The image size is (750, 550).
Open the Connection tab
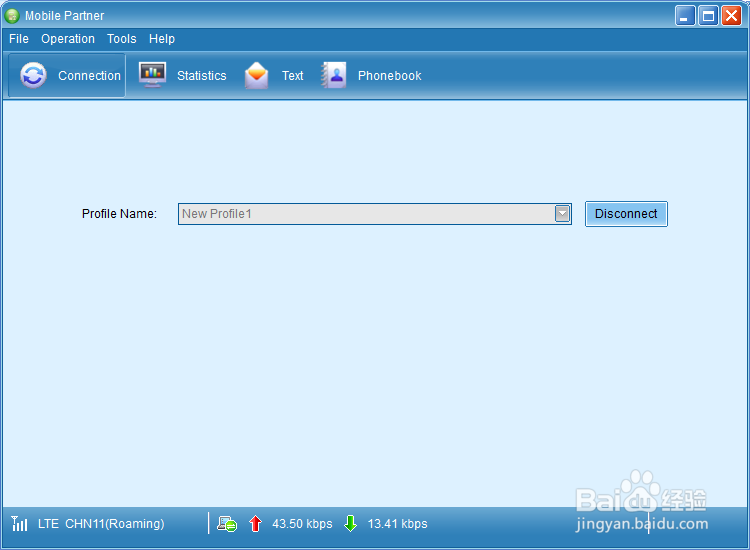67,76
